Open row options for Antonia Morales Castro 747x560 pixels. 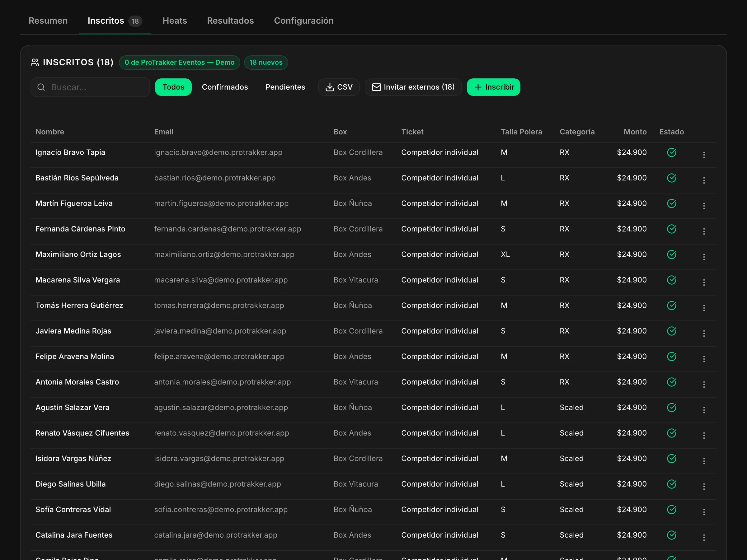click(704, 385)
